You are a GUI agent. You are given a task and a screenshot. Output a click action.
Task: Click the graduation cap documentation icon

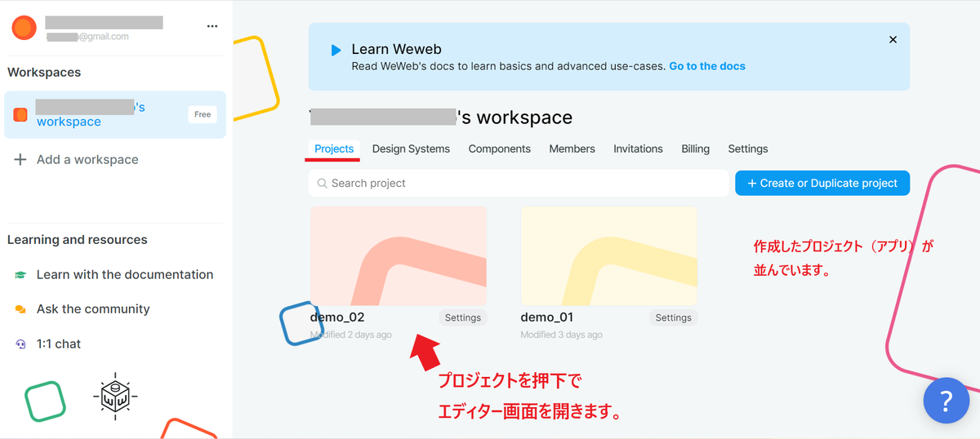(x=20, y=275)
